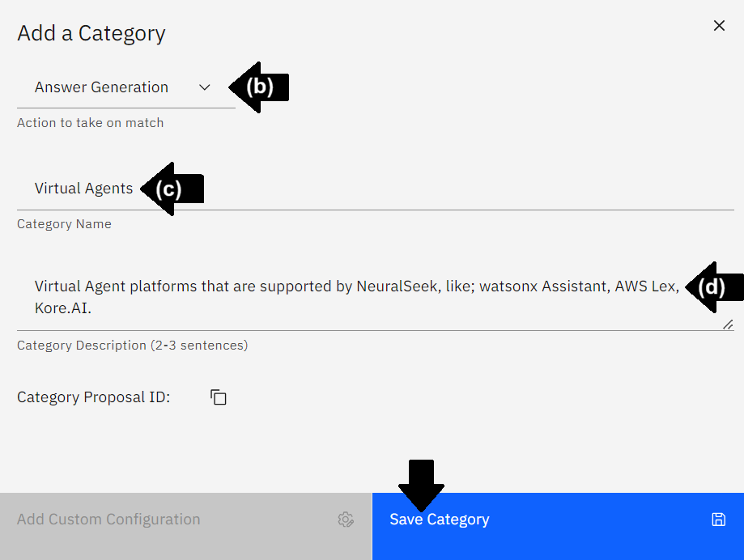744x560 pixels.
Task: Click the Category Name label
Action: tap(64, 224)
